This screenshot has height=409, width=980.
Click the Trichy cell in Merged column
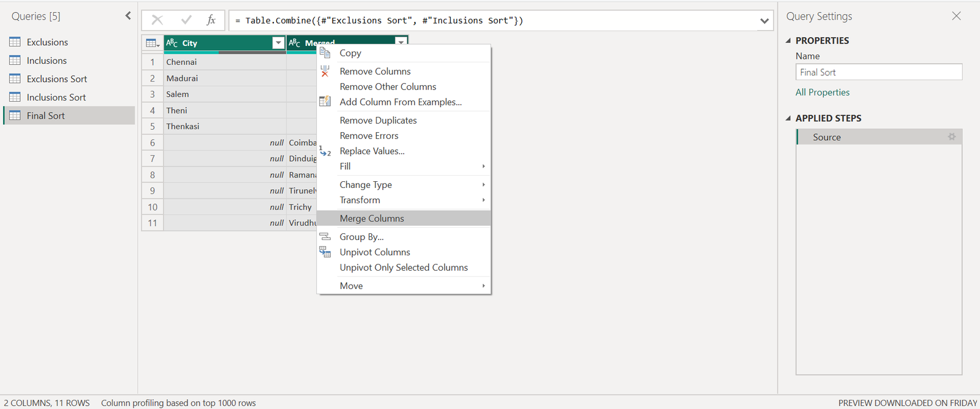point(301,207)
